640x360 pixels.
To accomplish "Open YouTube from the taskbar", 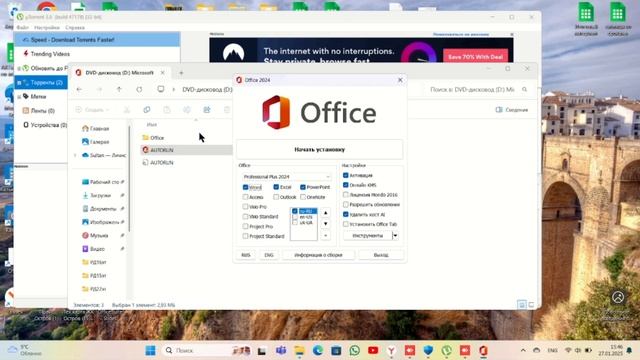I will pos(373,350).
